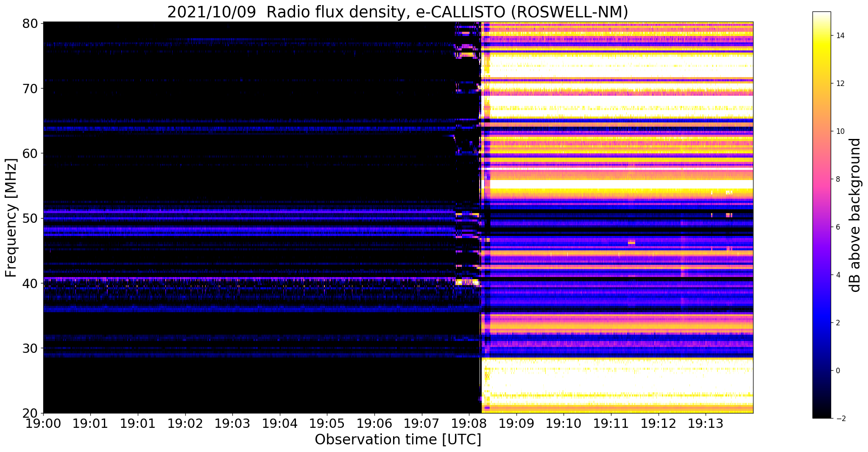Click the 19:13 time tick label

coord(706,424)
